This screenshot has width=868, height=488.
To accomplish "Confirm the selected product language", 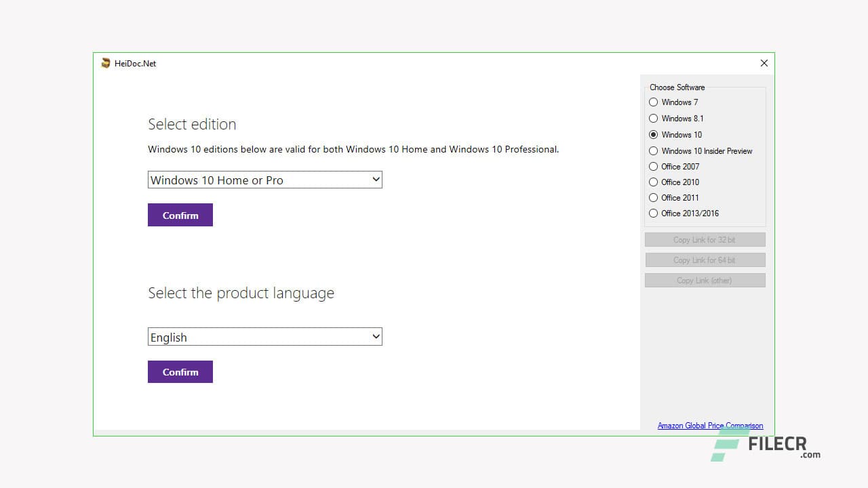I will 180,371.
